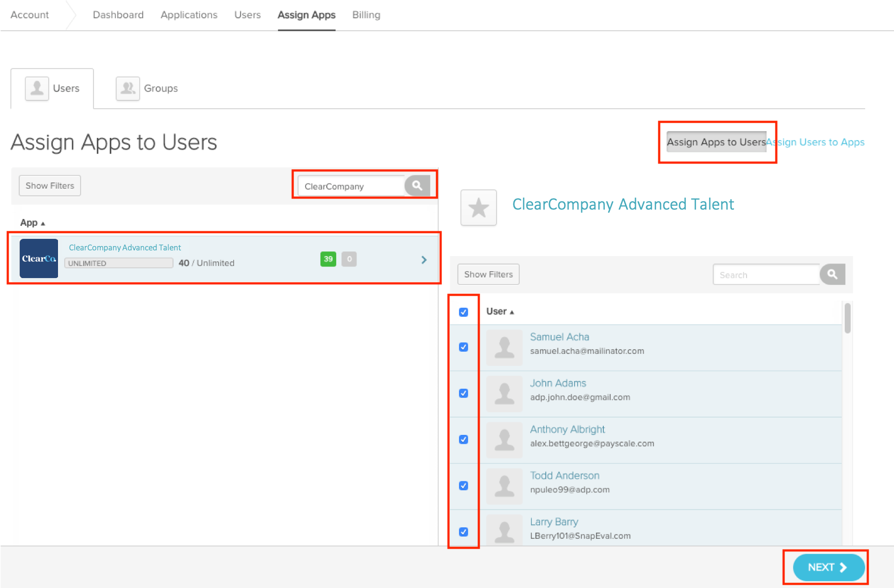Click the green 39 assigned badge
The width and height of the screenshot is (894, 588).
click(328, 259)
